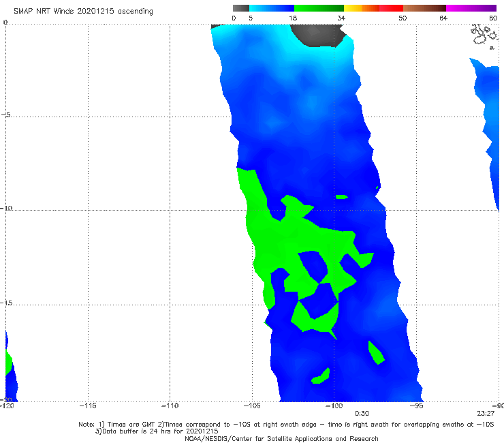Click the latitude axis label "-10"
This screenshot has height=443, width=504.
(x=6, y=208)
